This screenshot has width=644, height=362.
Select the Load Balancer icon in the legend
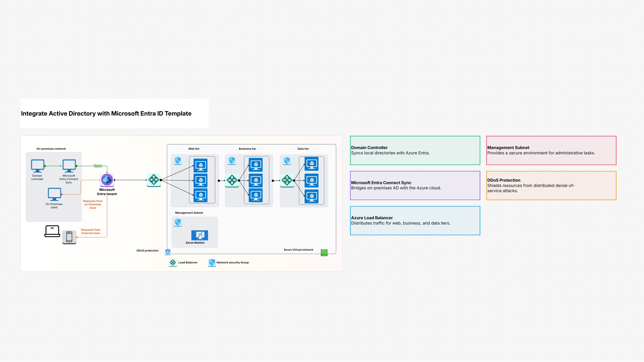click(172, 263)
